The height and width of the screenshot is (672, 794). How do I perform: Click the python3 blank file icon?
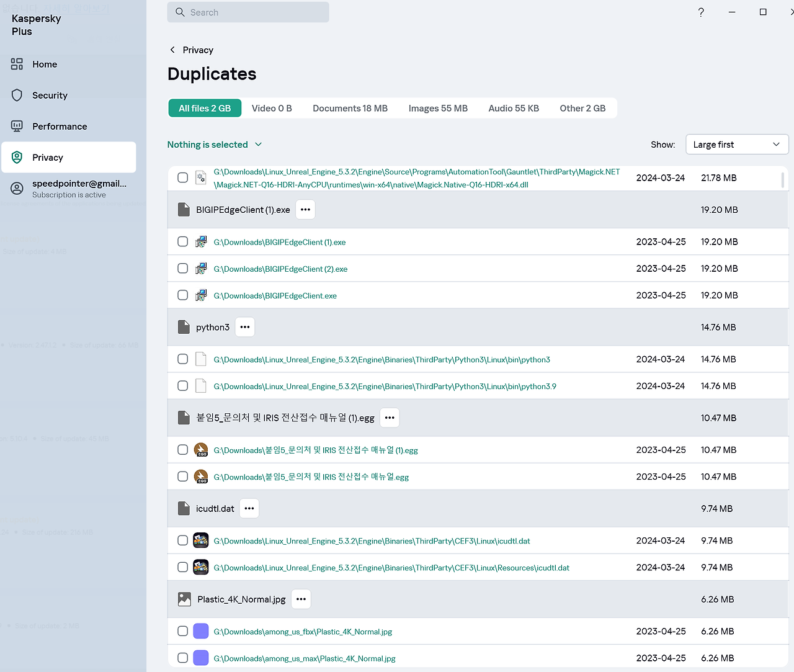pyautogui.click(x=201, y=359)
